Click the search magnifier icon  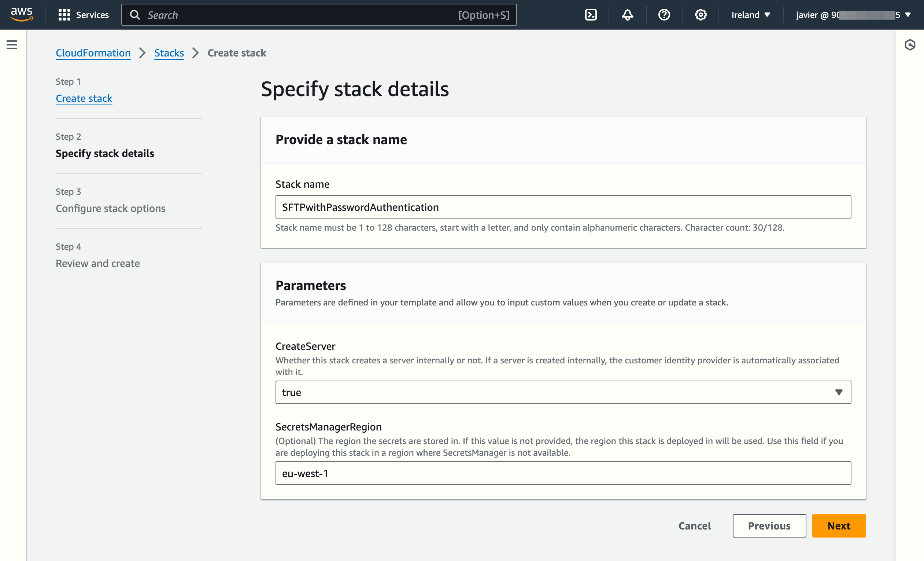click(x=135, y=15)
